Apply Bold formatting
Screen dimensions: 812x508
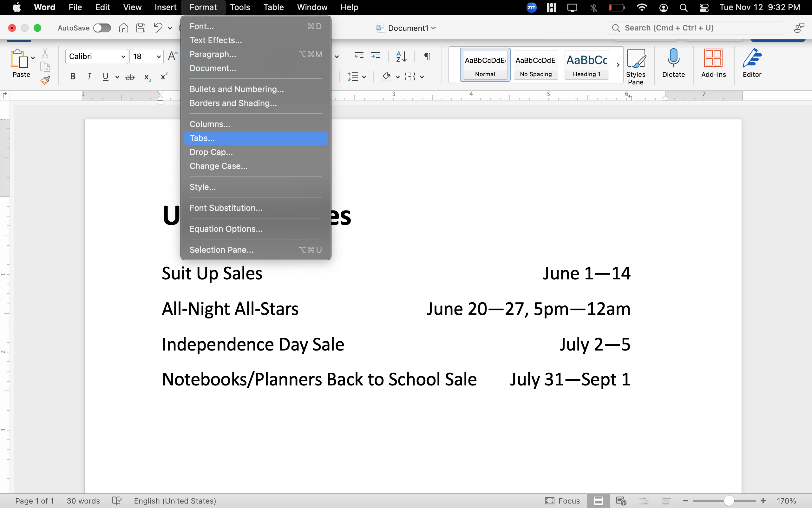pos(73,77)
